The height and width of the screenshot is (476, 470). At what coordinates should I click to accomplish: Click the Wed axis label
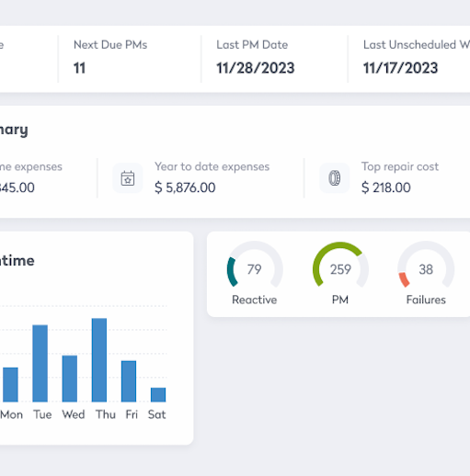coord(74,414)
